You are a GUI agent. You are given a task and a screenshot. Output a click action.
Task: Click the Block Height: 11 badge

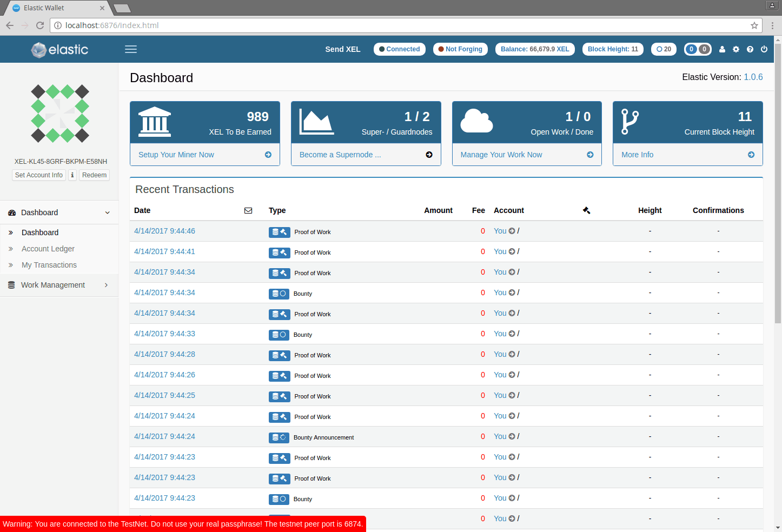tap(613, 49)
